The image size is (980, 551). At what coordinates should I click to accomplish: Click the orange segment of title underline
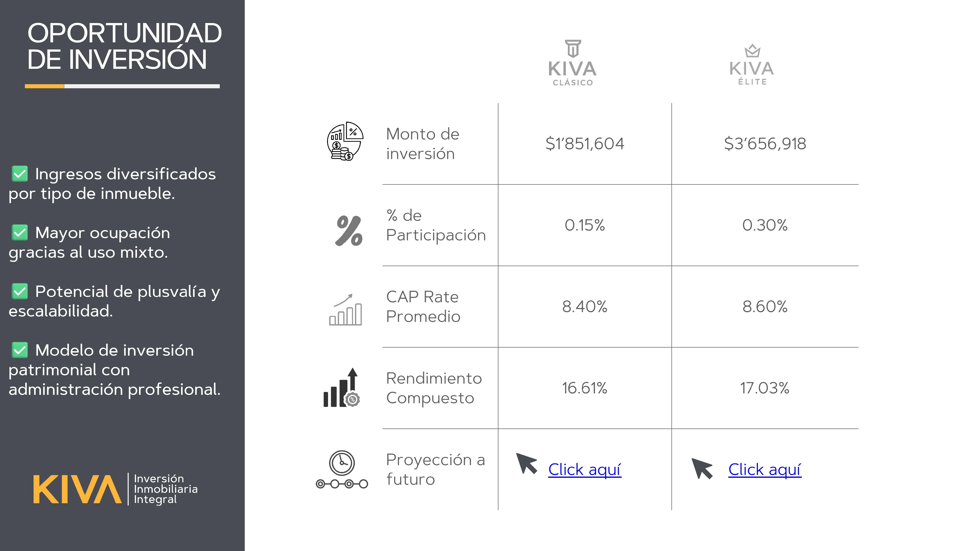click(x=45, y=86)
